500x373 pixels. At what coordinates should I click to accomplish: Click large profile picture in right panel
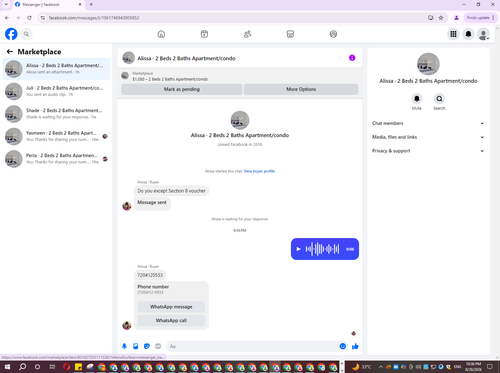pos(428,64)
